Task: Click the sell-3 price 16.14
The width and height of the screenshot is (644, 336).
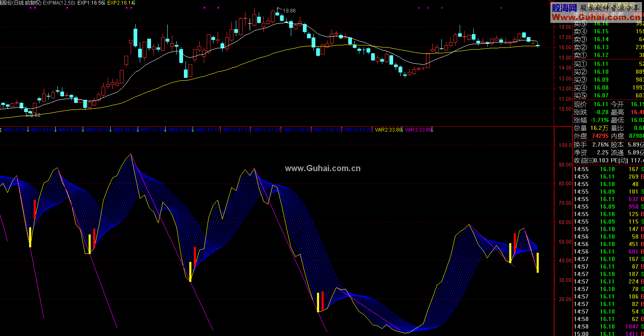Action: (601, 39)
